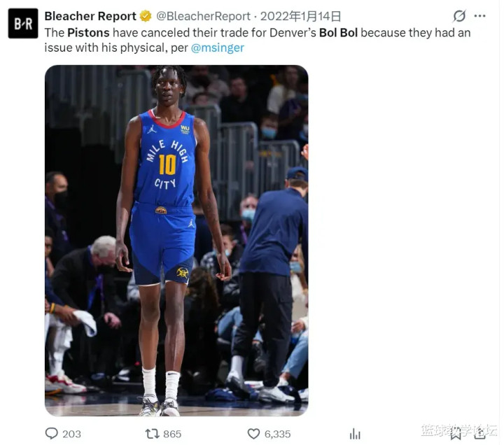
Task: Click the 203 replies count
Action: tap(71, 434)
